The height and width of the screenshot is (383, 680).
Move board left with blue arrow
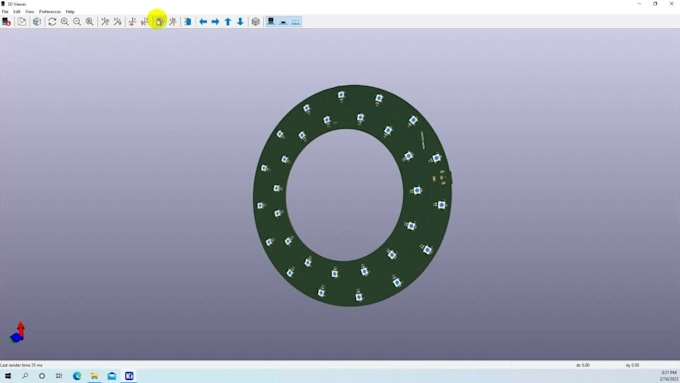click(x=203, y=22)
